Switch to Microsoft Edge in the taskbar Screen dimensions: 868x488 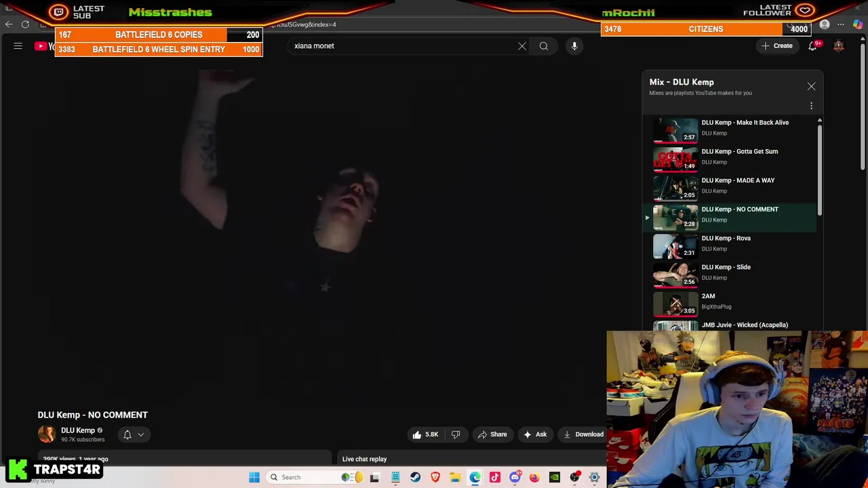[475, 477]
